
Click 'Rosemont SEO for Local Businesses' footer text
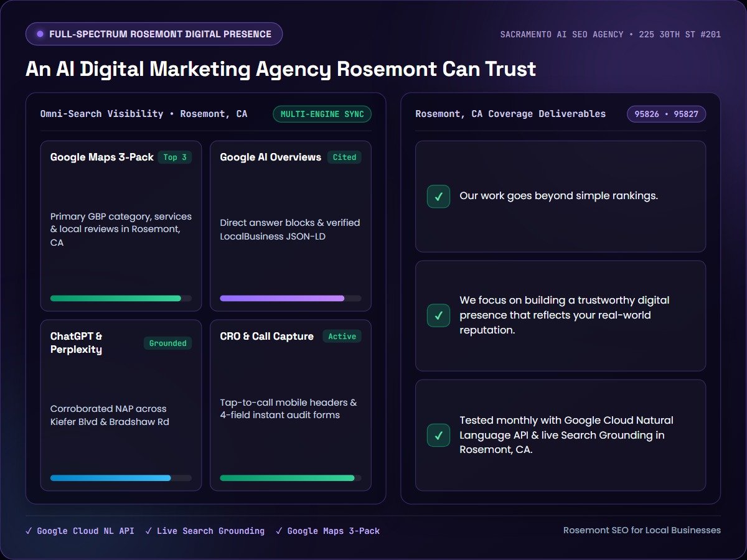coord(642,530)
